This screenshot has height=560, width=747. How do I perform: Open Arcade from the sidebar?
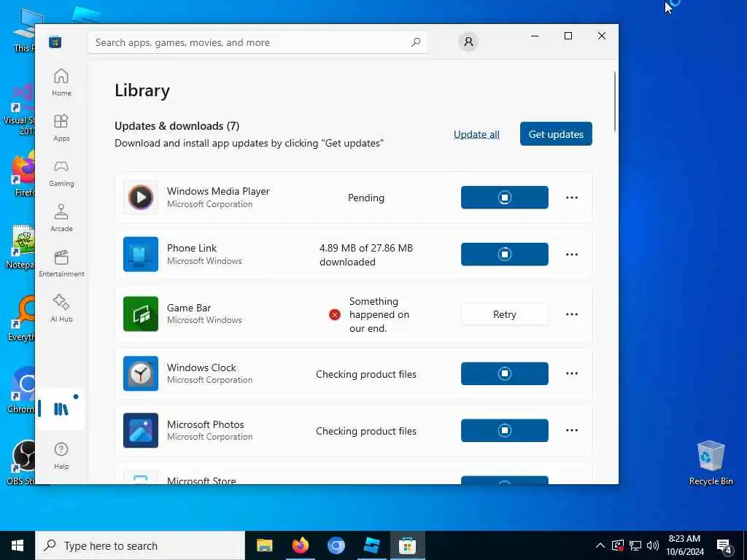click(x=61, y=218)
